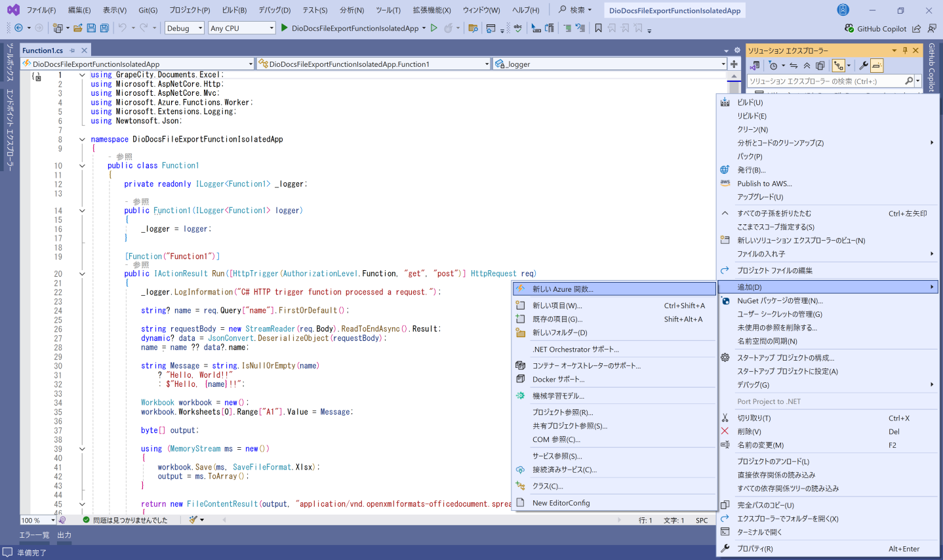
Task: Click the Collapse All icon in Solution Explorer
Action: tap(807, 66)
